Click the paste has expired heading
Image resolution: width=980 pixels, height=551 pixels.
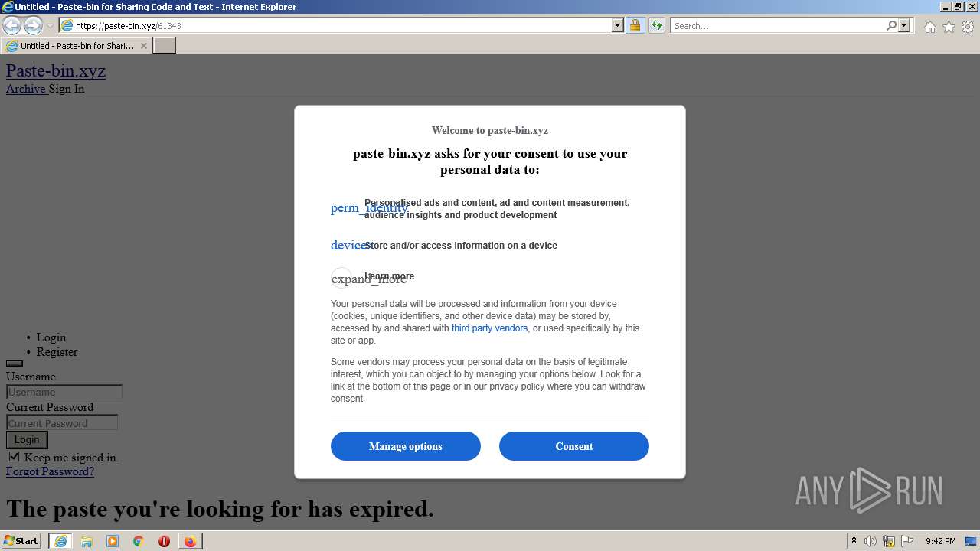(x=220, y=509)
